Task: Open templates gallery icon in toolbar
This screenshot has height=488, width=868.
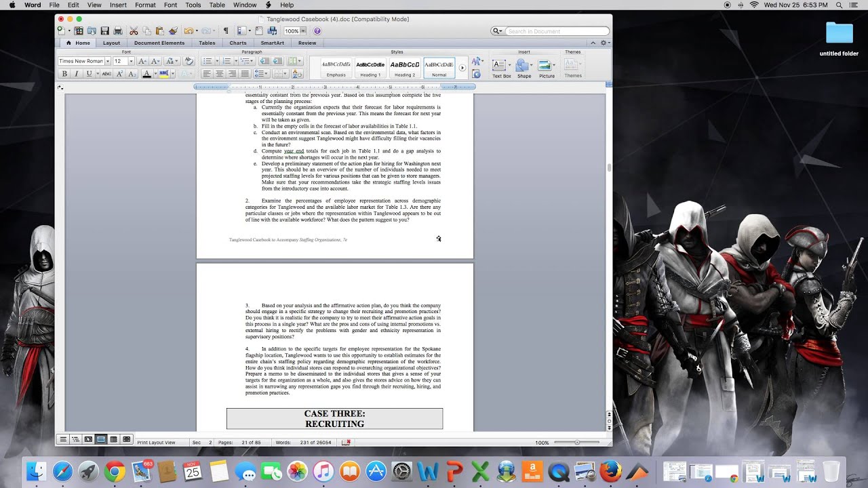Action: click(x=78, y=31)
